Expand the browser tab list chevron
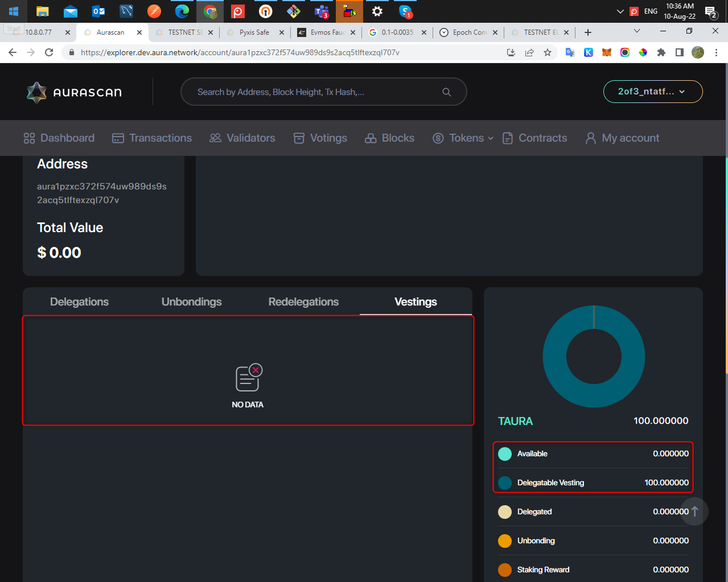The image size is (728, 582). (x=636, y=32)
